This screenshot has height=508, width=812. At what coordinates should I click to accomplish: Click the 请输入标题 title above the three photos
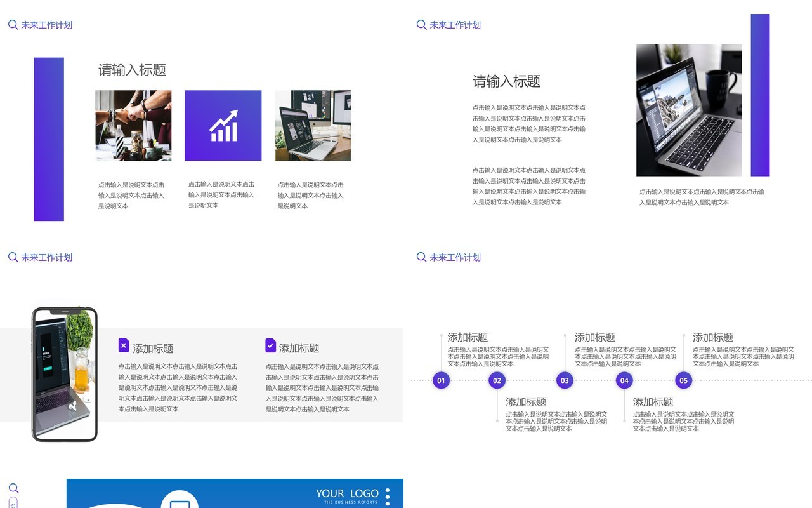click(x=132, y=70)
